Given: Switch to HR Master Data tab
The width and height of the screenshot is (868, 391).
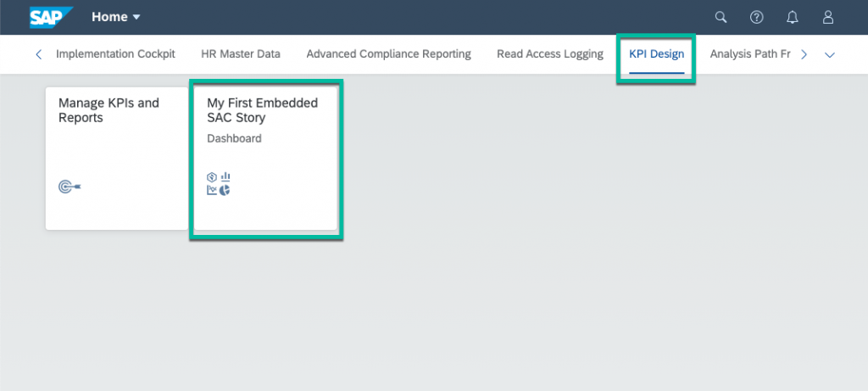Looking at the screenshot, I should point(241,54).
